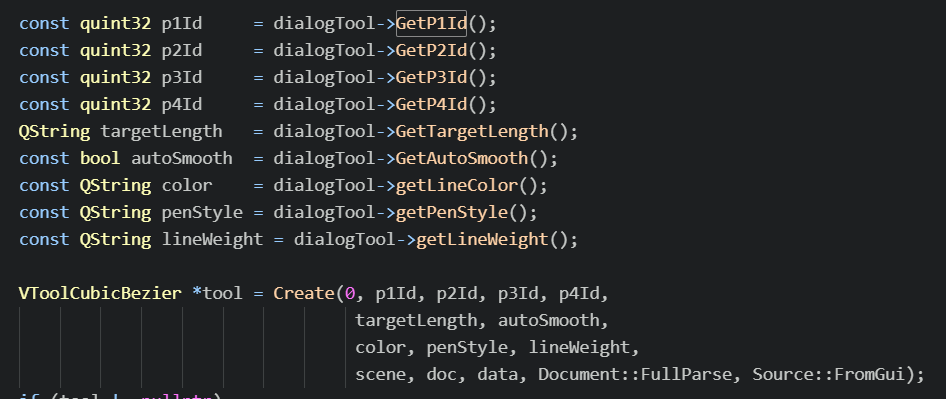Click the GetP2Id method call
Viewport: 946px width, 399px height.
pyautogui.click(x=431, y=51)
